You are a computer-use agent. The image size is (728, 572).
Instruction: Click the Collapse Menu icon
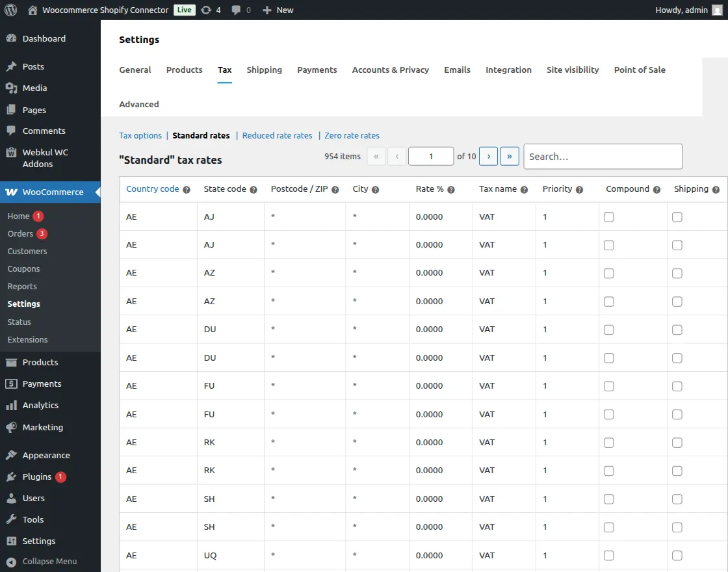[11, 562]
